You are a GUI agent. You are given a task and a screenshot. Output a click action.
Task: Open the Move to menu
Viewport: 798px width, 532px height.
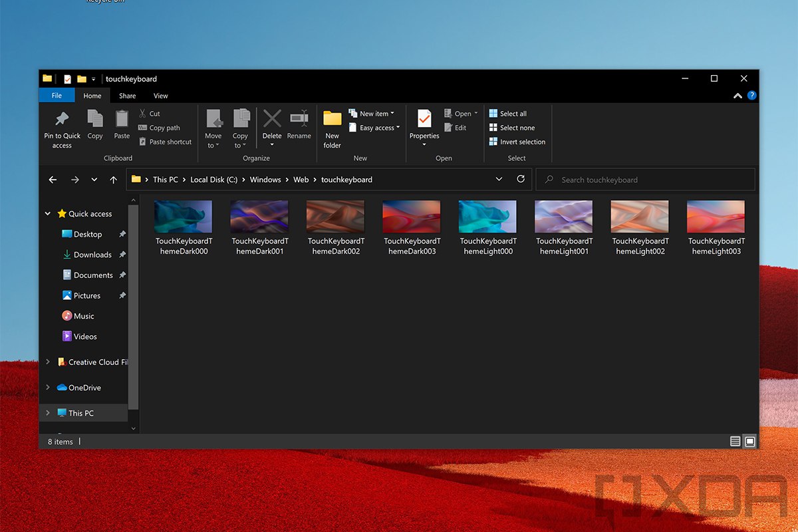click(x=213, y=130)
